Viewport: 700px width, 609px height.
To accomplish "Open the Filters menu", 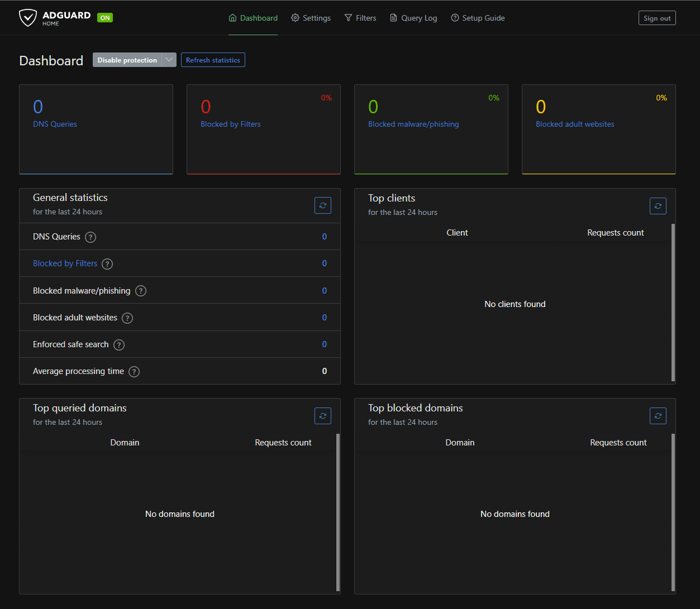I will [360, 18].
